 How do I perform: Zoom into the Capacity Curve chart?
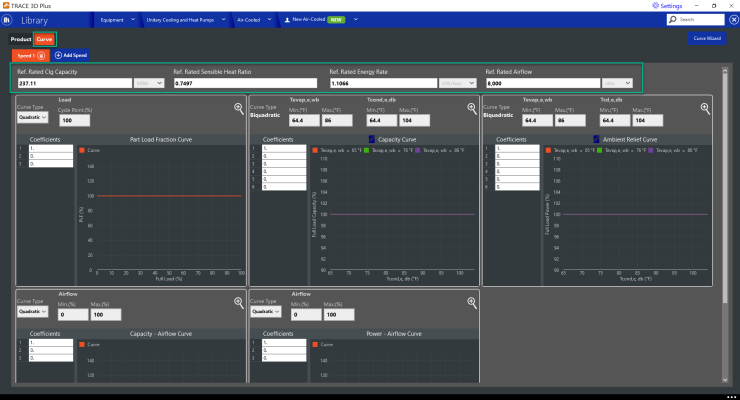tap(472, 109)
